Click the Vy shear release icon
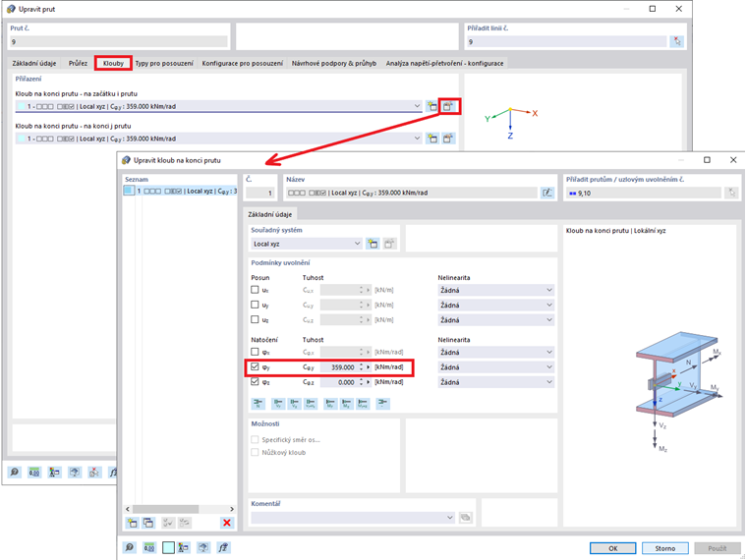Image resolution: width=747 pixels, height=560 pixels. click(x=278, y=404)
